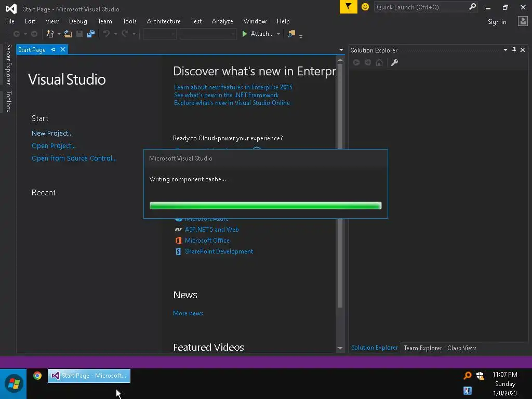Click the Find in Files toolbar icon
532x399 pixels.
click(x=291, y=34)
